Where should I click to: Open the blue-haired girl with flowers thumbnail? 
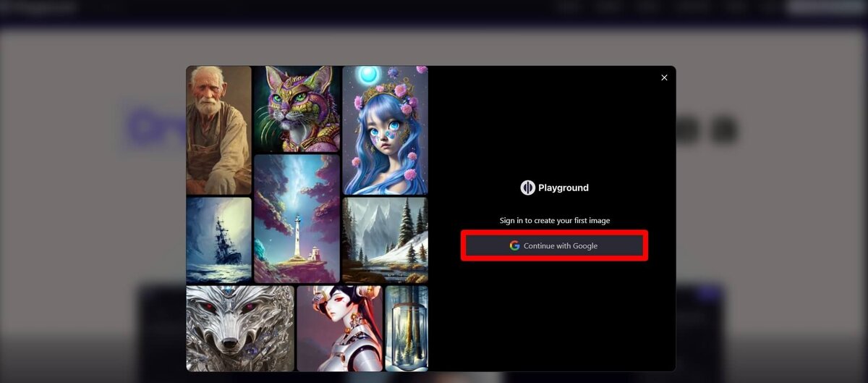click(x=385, y=130)
